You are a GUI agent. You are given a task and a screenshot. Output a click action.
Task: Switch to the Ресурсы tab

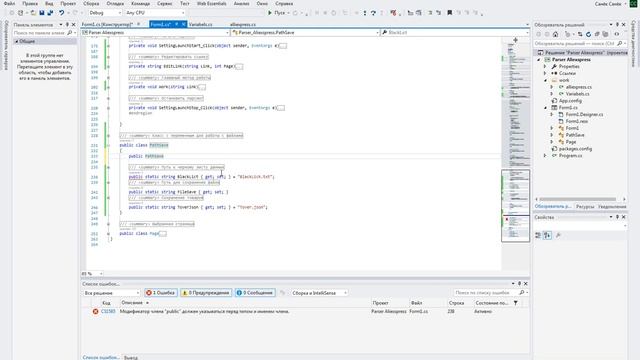(x=585, y=207)
